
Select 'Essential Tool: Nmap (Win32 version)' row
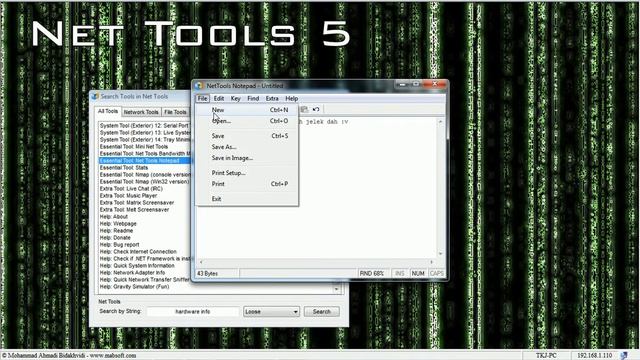[x=144, y=182]
